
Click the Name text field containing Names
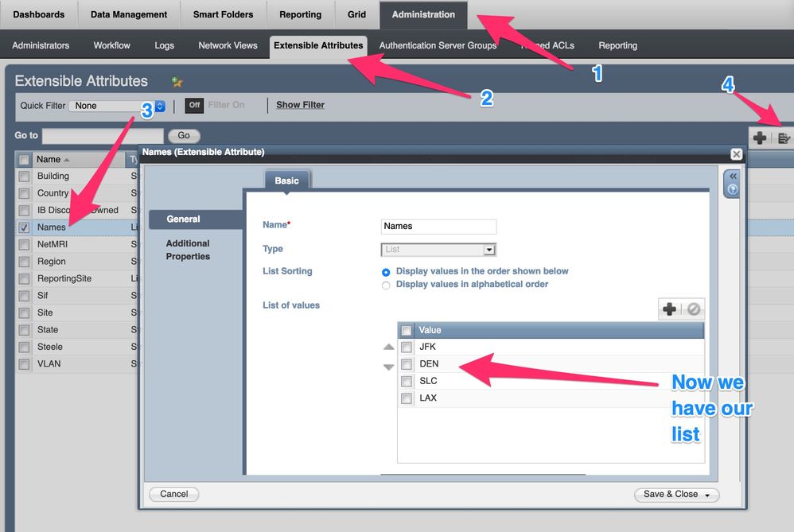click(438, 227)
